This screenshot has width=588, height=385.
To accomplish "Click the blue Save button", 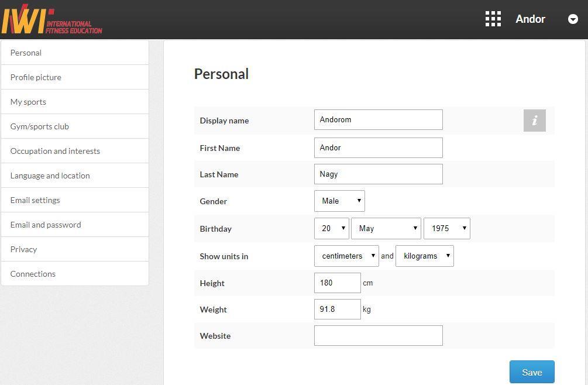I will (532, 372).
